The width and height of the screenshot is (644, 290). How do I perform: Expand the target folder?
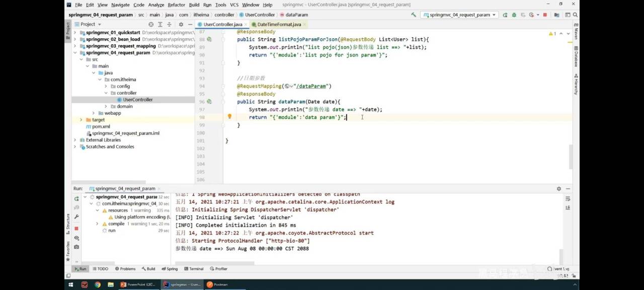click(x=82, y=120)
